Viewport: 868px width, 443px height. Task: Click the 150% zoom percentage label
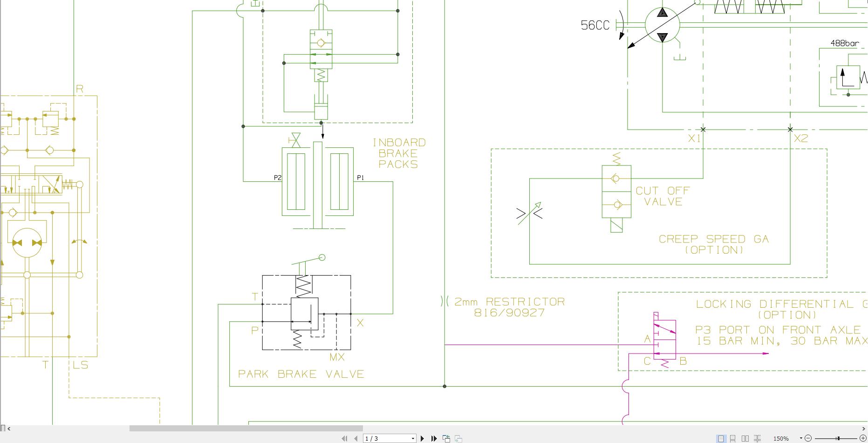point(781,438)
